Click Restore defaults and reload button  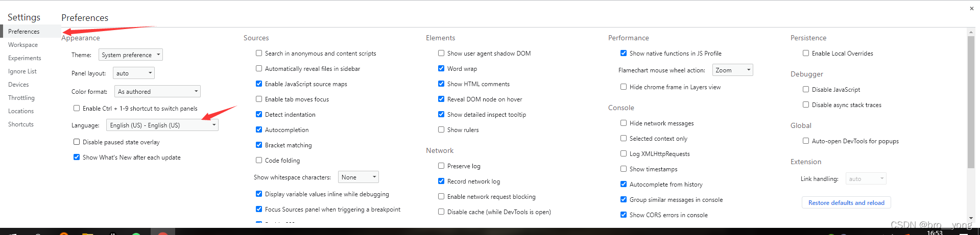(846, 203)
